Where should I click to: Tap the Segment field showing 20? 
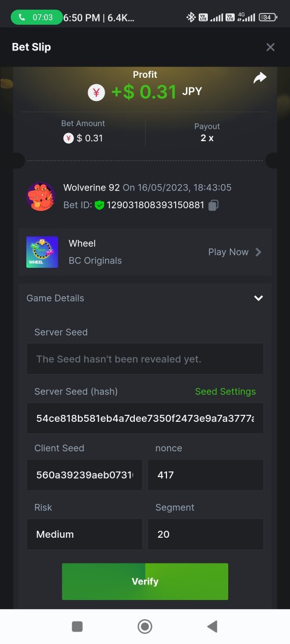click(206, 534)
